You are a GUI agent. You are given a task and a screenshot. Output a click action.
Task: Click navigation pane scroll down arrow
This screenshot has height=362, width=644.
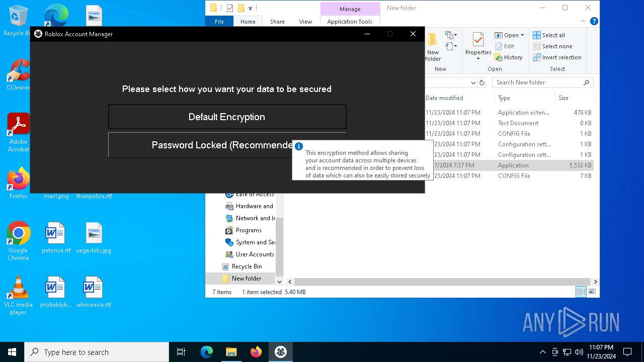click(x=279, y=282)
